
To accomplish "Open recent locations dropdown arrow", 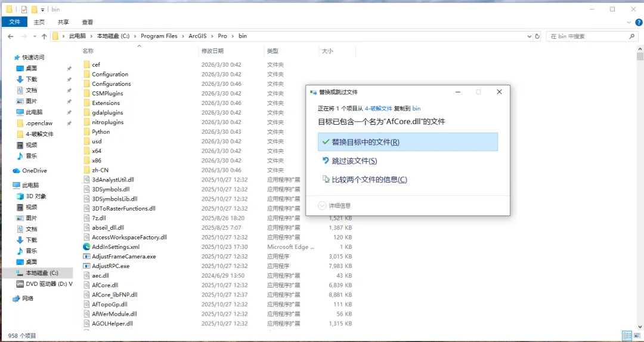I will coord(35,36).
